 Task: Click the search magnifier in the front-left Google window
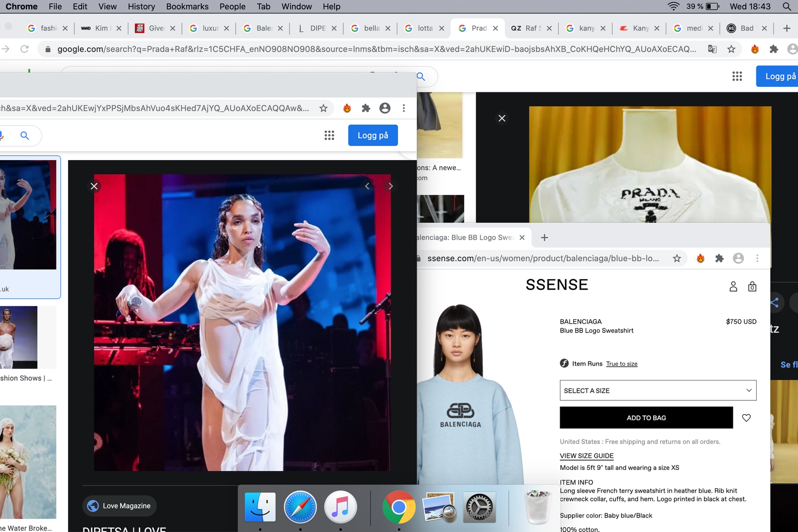[x=25, y=135]
